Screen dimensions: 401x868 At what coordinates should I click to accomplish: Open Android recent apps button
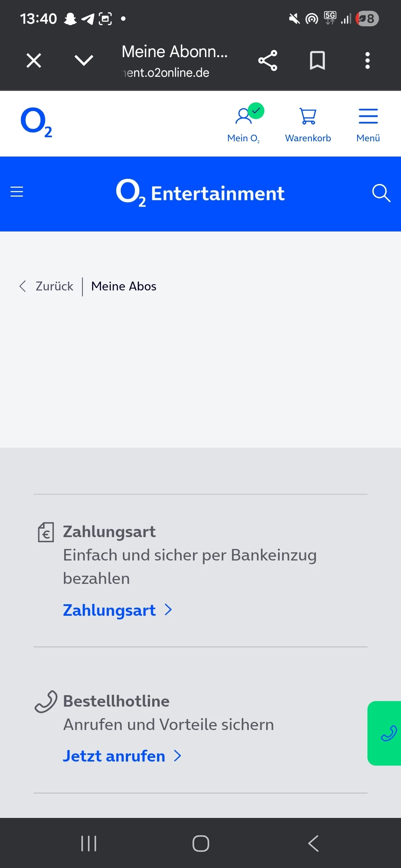89,844
